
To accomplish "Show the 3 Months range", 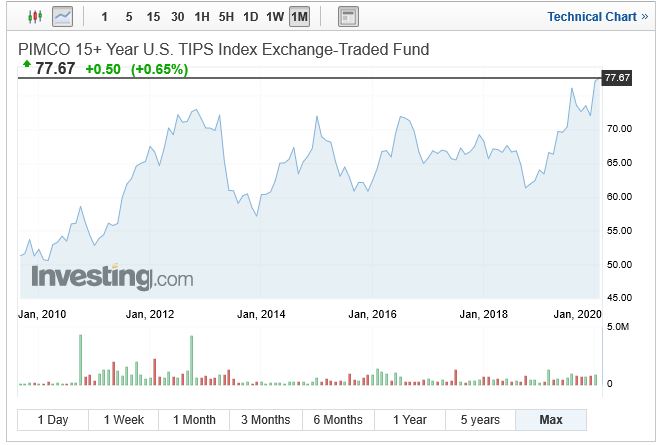I will coord(266,420).
